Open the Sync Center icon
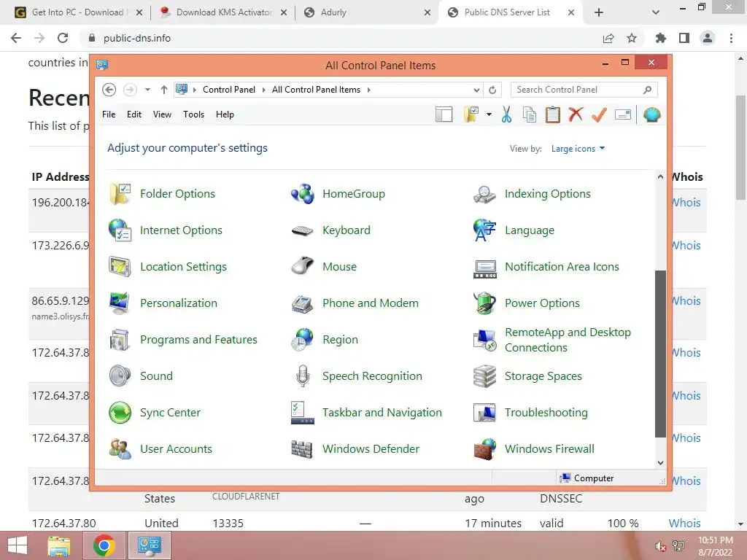 click(x=120, y=413)
